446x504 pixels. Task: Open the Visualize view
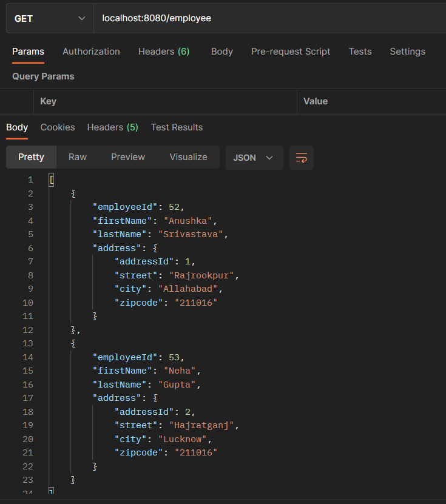(188, 156)
